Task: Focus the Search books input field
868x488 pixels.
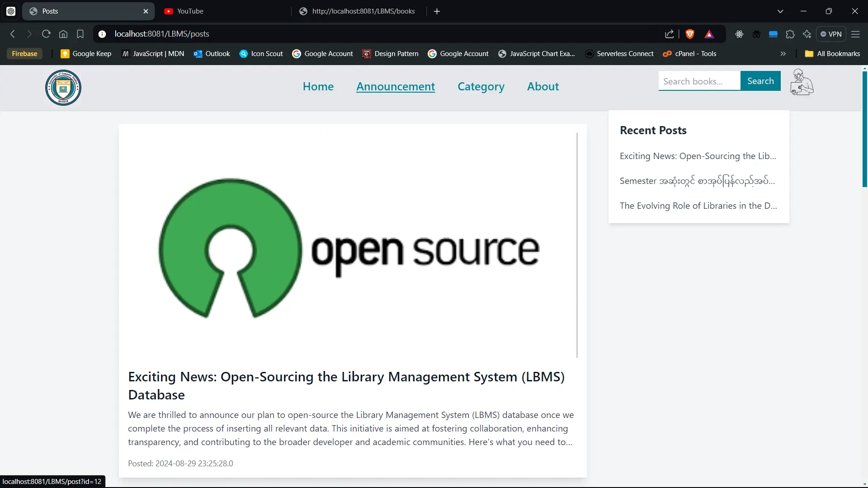Action: (699, 81)
